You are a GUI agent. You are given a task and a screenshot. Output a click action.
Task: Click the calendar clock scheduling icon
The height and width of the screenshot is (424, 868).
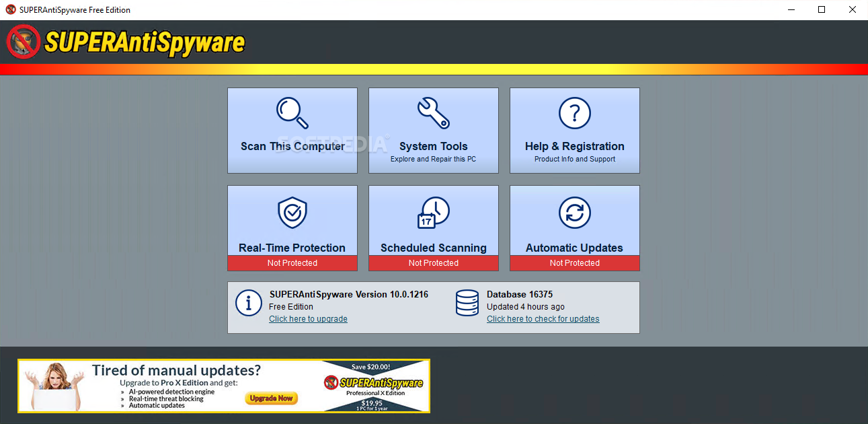(434, 213)
